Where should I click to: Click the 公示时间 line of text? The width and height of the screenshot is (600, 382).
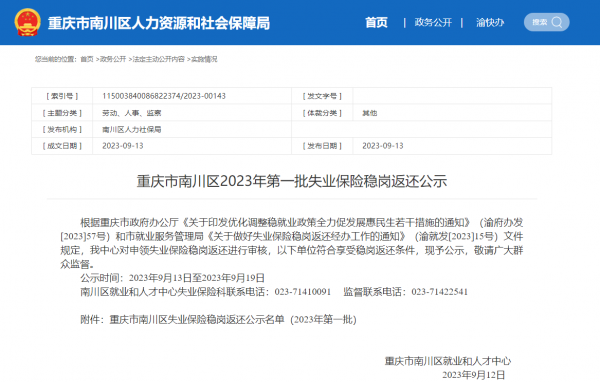(172, 278)
